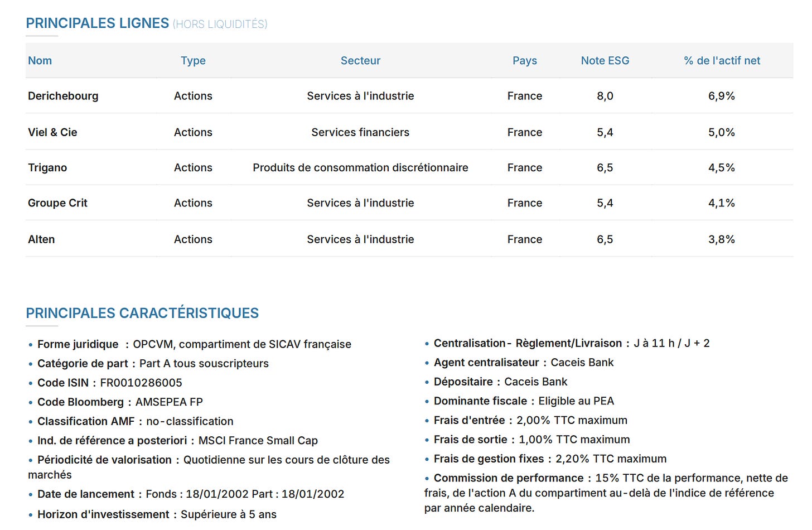Click the Périodicité de valorisation line
Viewport: 812px width, 530px height.
209,467
